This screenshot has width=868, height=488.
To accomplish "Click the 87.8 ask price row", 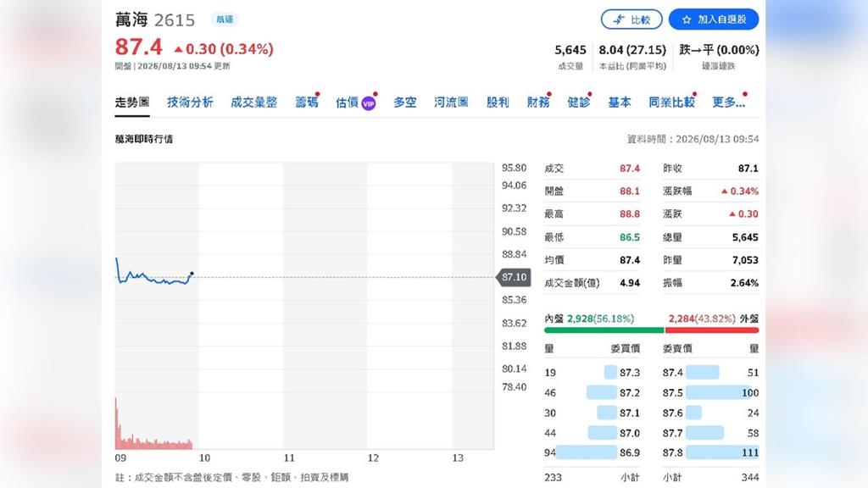I will pos(711,452).
